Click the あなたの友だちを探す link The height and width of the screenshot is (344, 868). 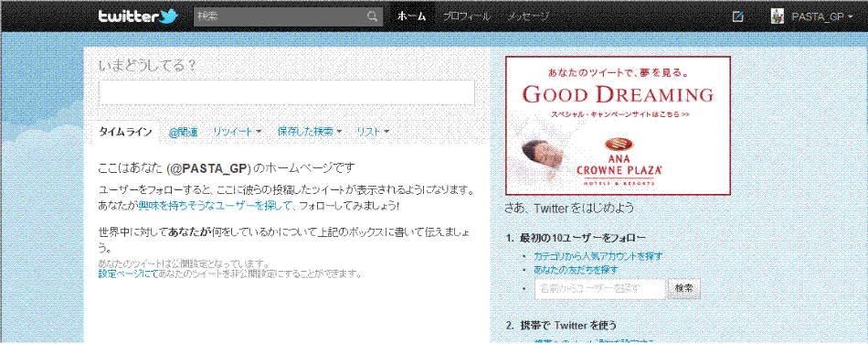point(576,270)
